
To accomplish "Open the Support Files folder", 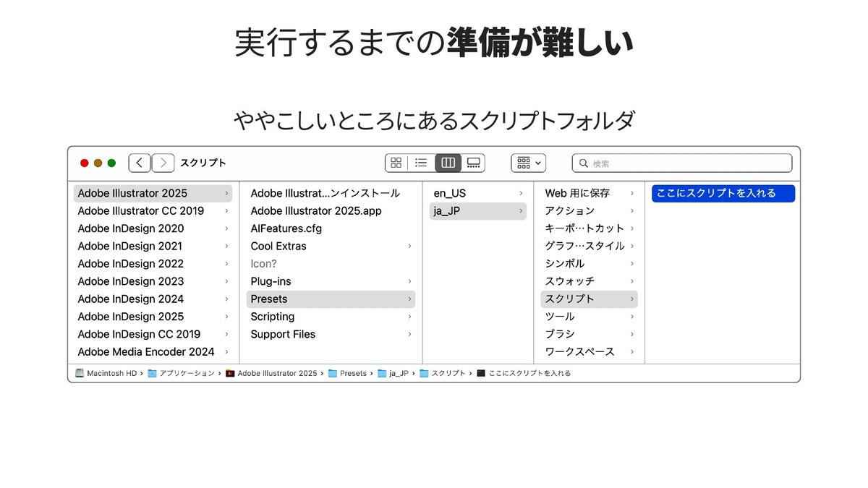I will (331, 334).
